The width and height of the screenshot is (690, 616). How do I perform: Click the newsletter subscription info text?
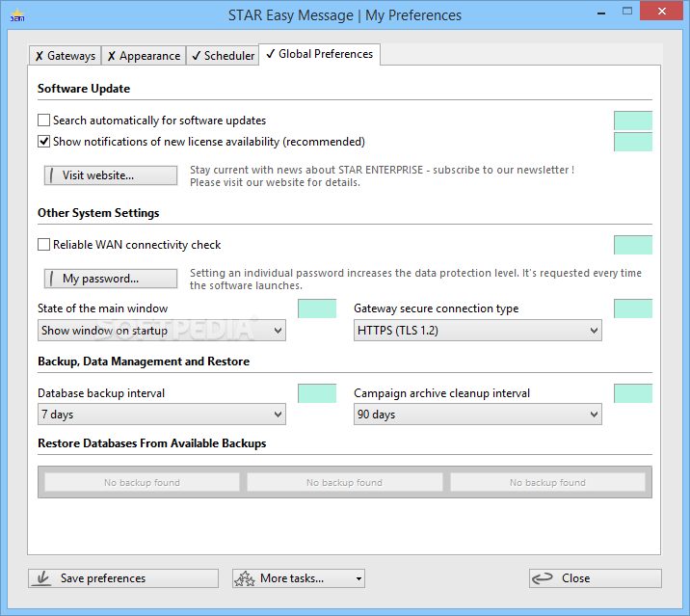point(382,176)
